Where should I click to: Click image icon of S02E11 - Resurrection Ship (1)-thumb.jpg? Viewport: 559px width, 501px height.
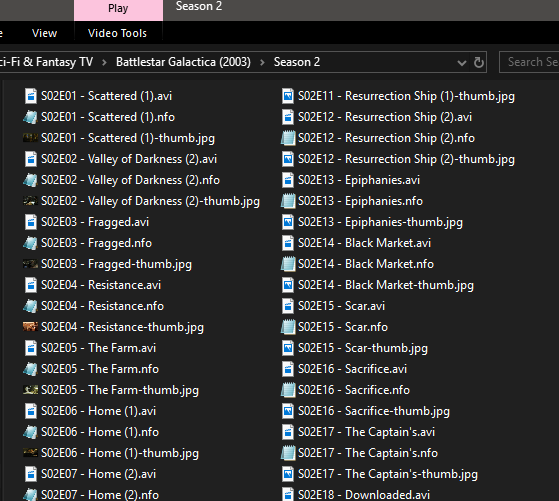pyautogui.click(x=288, y=96)
